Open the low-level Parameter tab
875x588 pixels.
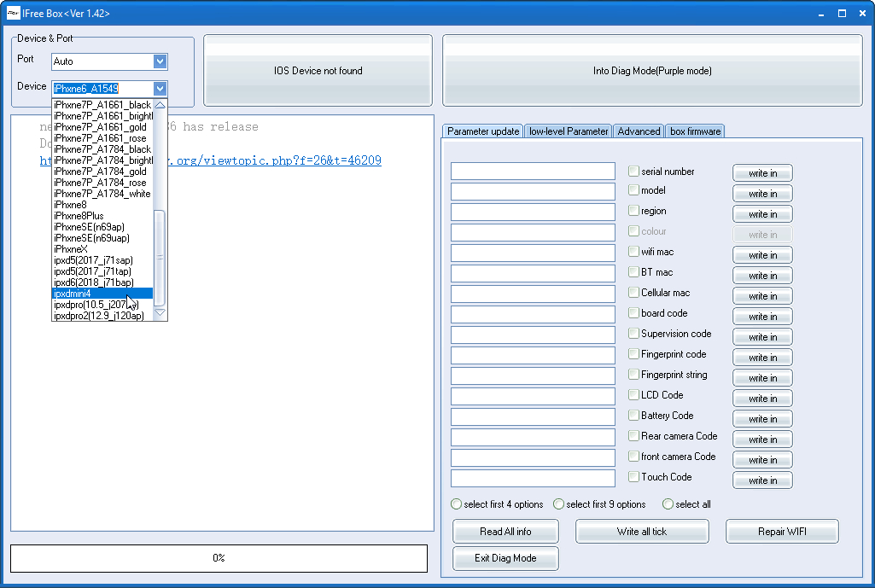click(569, 131)
